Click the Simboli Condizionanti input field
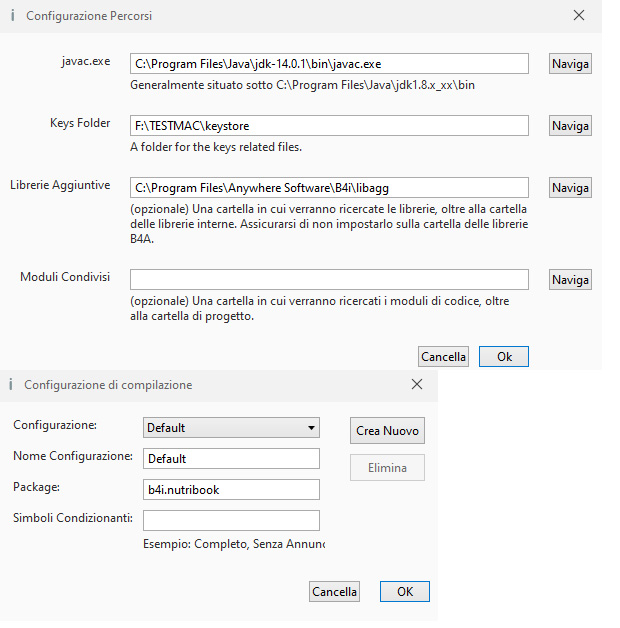The width and height of the screenshot is (620, 628). coord(231,520)
